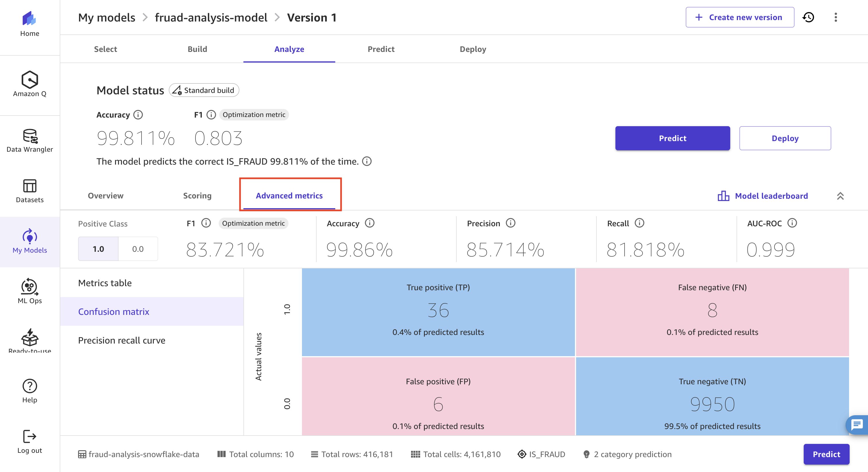Viewport: 868px width, 472px height.
Task: Open version history clock icon
Action: (x=808, y=17)
